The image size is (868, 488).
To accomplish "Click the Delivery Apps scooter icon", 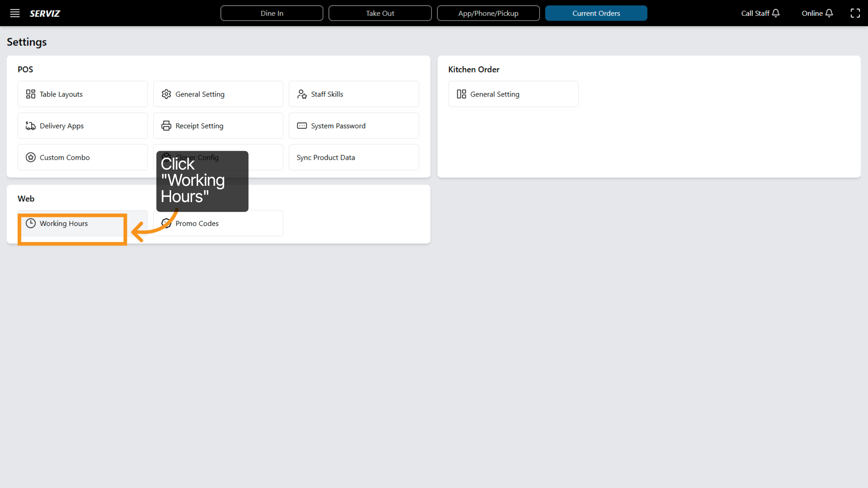I will pyautogui.click(x=31, y=126).
